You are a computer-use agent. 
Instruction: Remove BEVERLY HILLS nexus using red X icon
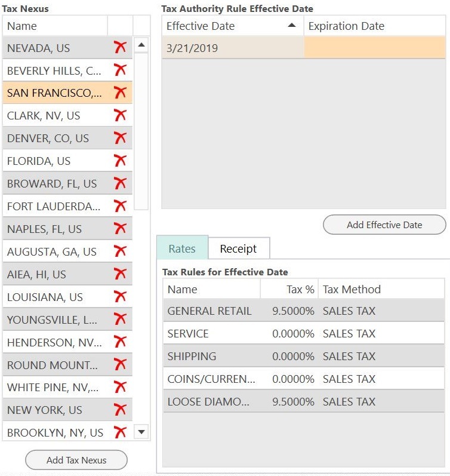[x=120, y=70]
